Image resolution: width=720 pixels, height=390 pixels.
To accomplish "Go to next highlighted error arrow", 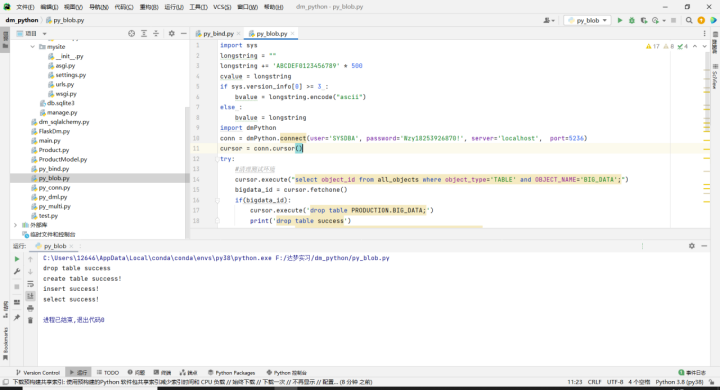I will 704,46.
